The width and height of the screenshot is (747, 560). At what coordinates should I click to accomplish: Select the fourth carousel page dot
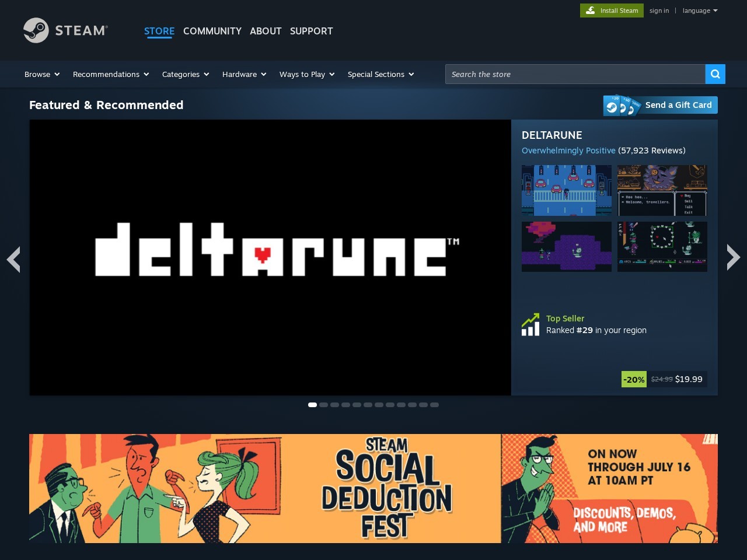[x=345, y=405]
